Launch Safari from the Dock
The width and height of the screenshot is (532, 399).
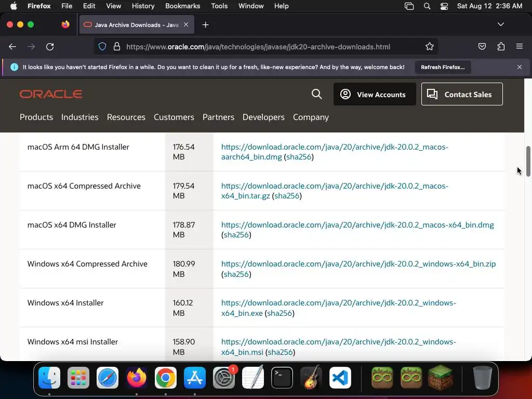coord(108,377)
